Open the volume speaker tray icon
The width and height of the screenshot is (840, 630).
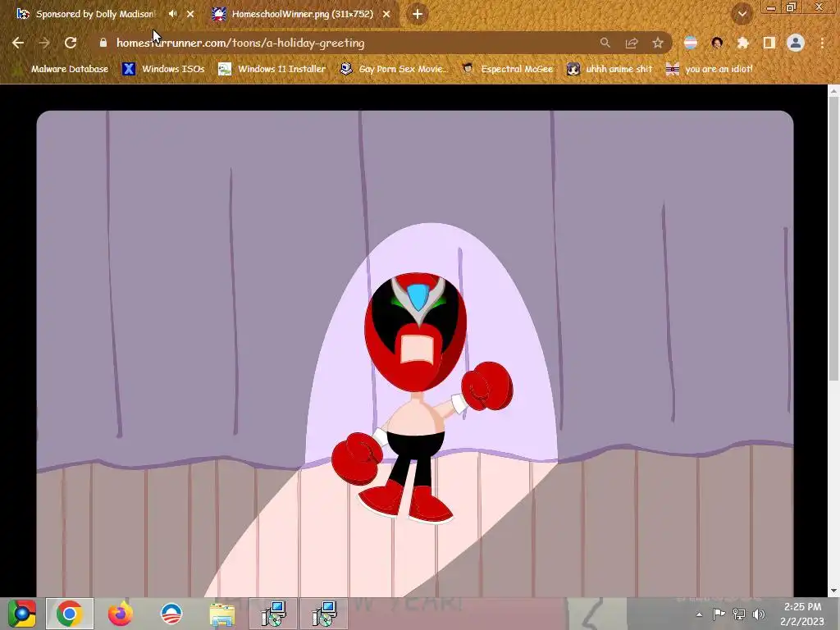pos(759,614)
